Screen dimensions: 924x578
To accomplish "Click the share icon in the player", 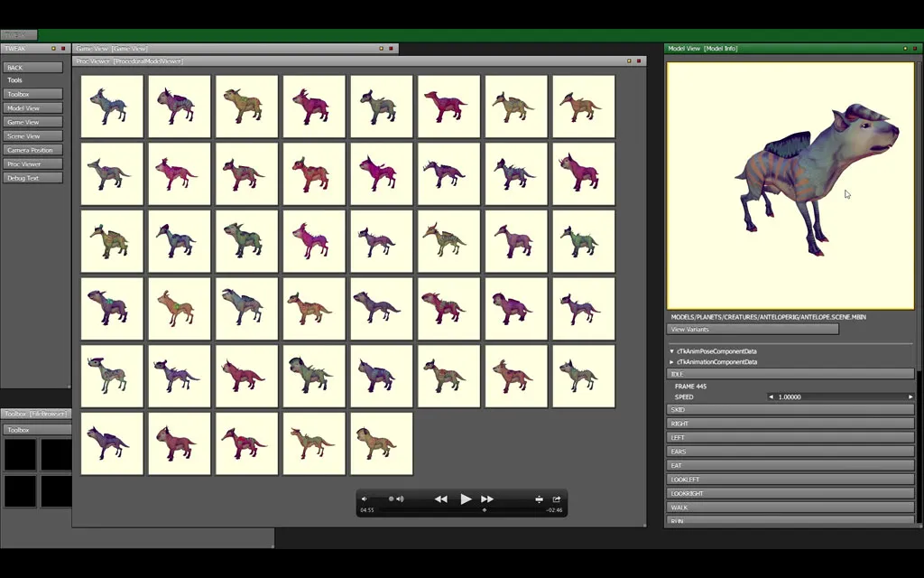I will pos(557,499).
